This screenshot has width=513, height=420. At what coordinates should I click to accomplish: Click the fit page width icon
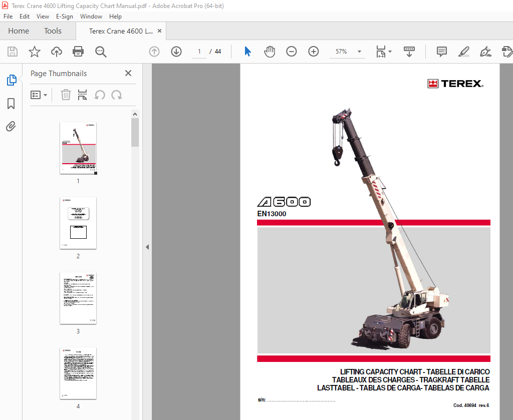tap(381, 52)
